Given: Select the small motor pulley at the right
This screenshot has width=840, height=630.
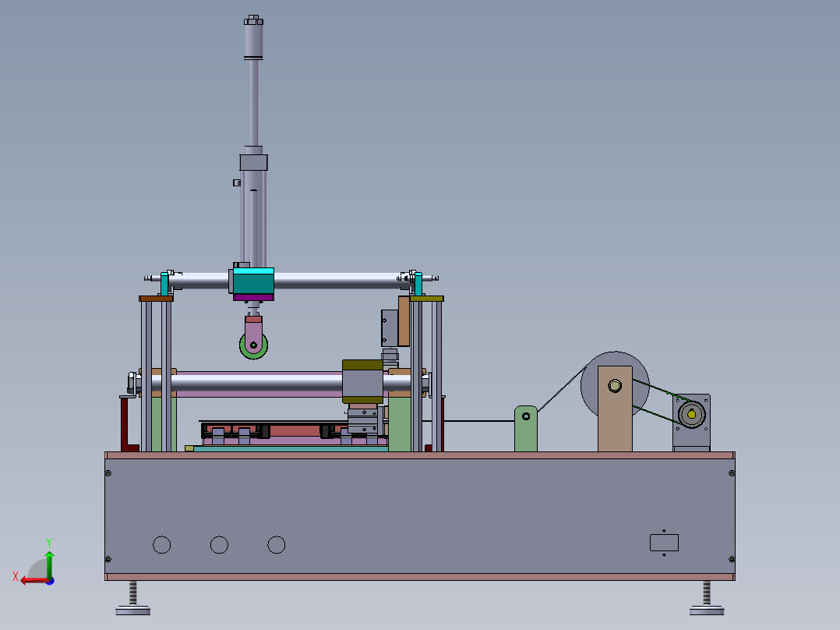Looking at the screenshot, I should click(x=692, y=415).
